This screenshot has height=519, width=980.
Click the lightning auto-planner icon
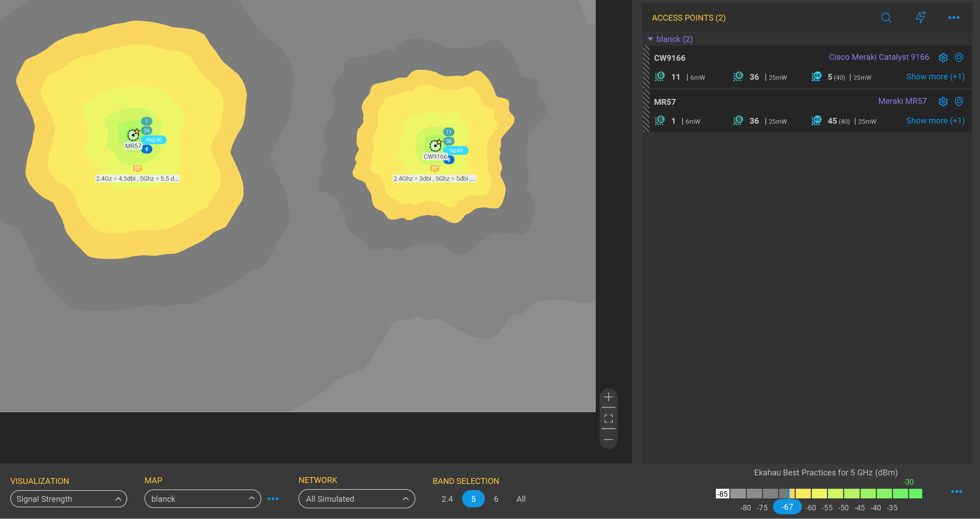(920, 18)
